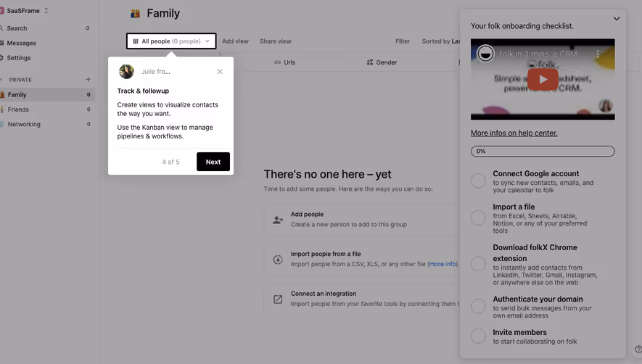This screenshot has height=364, width=642.
Task: Click the Family group emoji icon
Action: click(135, 14)
